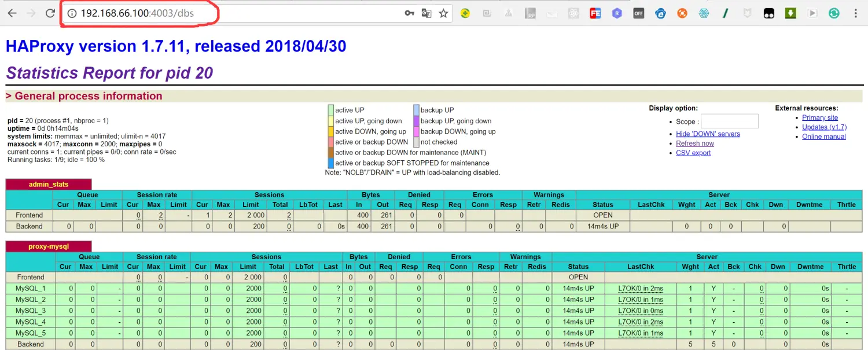Click the Frontend row label in admin_stats table
This screenshot has height=350, width=868.
pos(29,215)
